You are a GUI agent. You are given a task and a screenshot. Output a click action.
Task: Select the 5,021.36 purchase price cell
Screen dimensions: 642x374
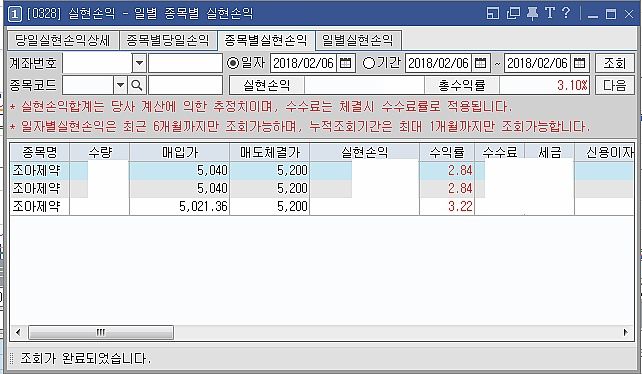(179, 206)
